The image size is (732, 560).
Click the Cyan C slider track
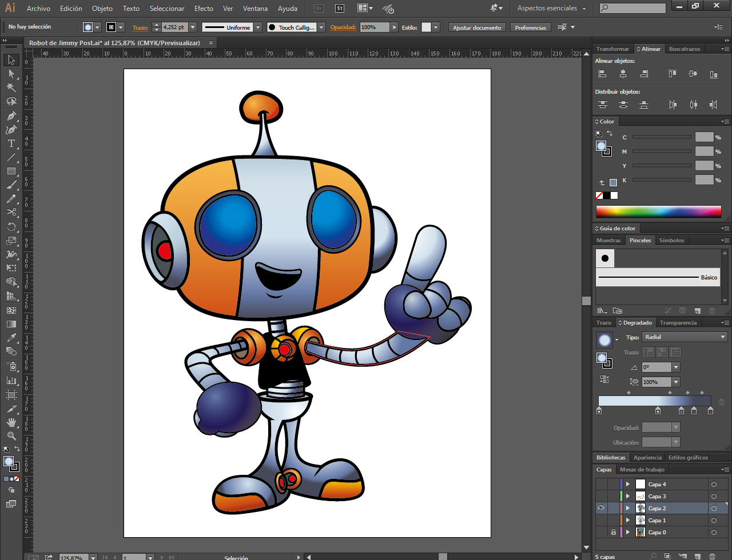coord(662,137)
